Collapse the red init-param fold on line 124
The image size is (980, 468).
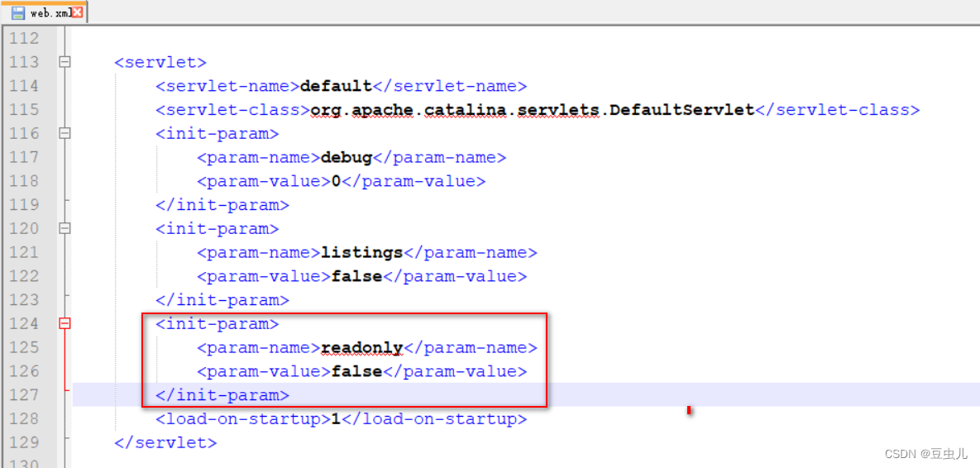point(65,323)
